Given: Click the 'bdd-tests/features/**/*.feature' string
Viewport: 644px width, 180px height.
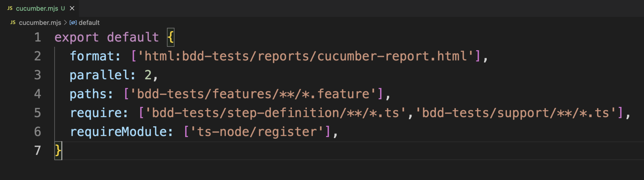Looking at the screenshot, I should coord(253,94).
